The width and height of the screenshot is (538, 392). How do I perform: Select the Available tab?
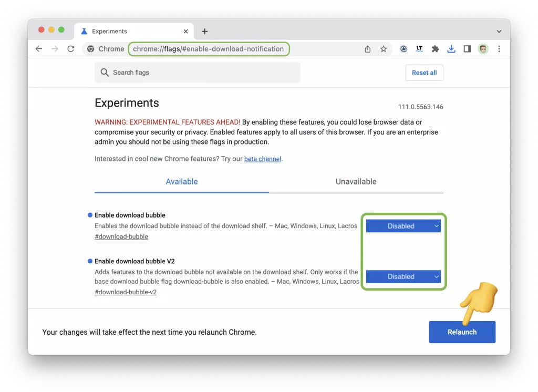pyautogui.click(x=181, y=181)
